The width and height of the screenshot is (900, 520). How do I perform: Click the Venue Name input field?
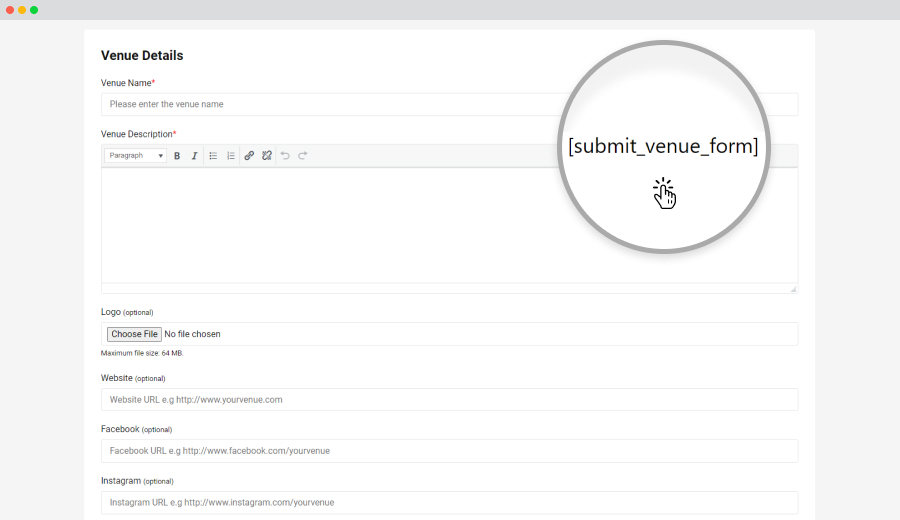coord(449,104)
